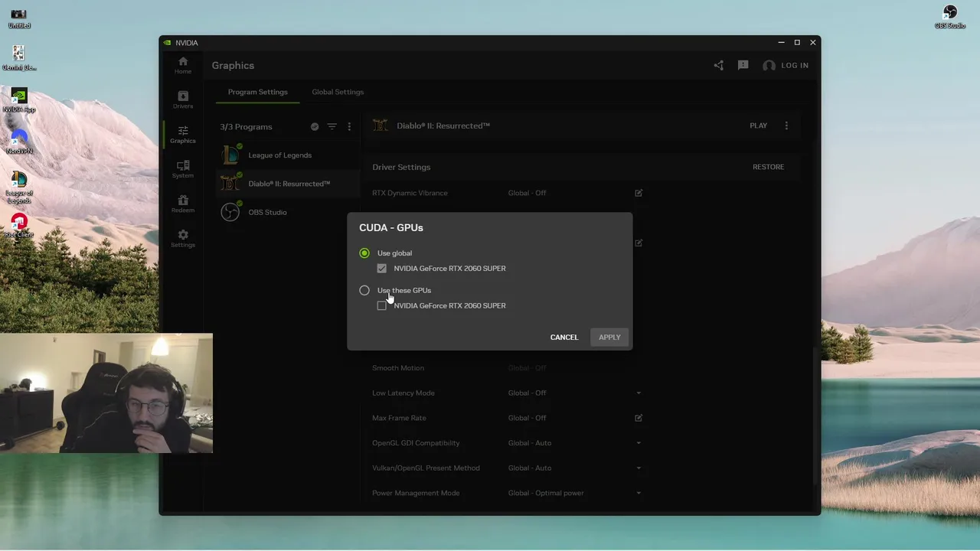
Task: Click CANCEL in CUDA GPUs dialog
Action: [x=564, y=337]
